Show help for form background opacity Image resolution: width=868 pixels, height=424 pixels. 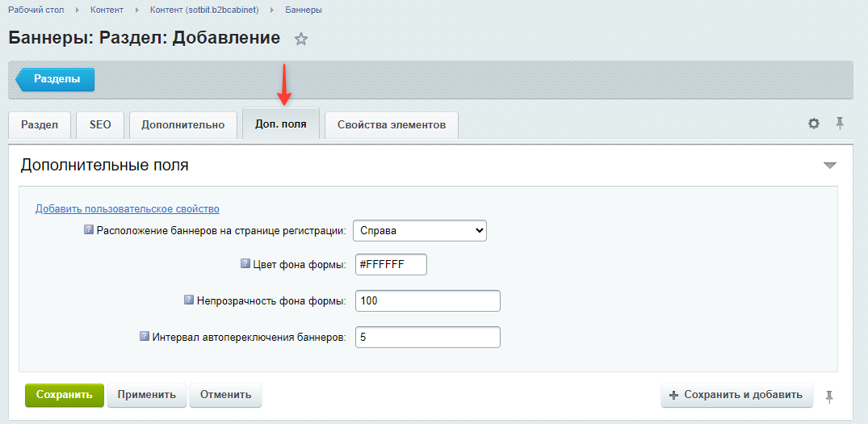[x=189, y=300]
